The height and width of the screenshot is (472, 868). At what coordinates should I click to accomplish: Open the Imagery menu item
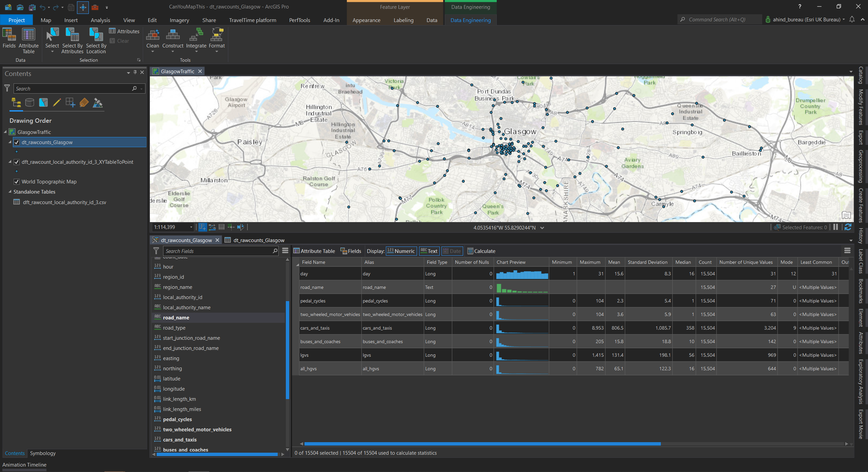click(179, 20)
